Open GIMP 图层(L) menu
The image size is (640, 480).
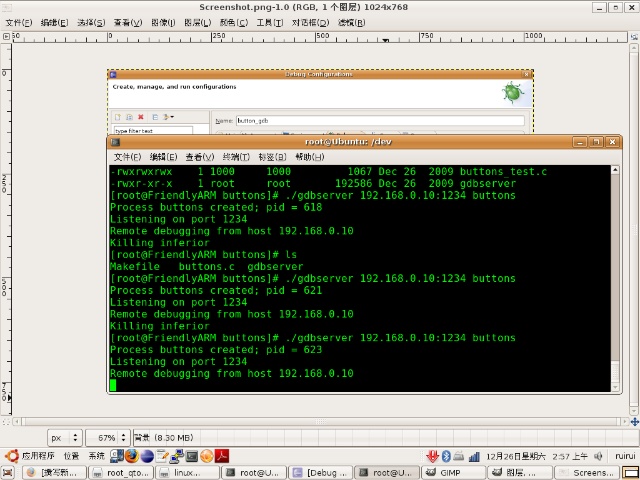(x=198, y=23)
